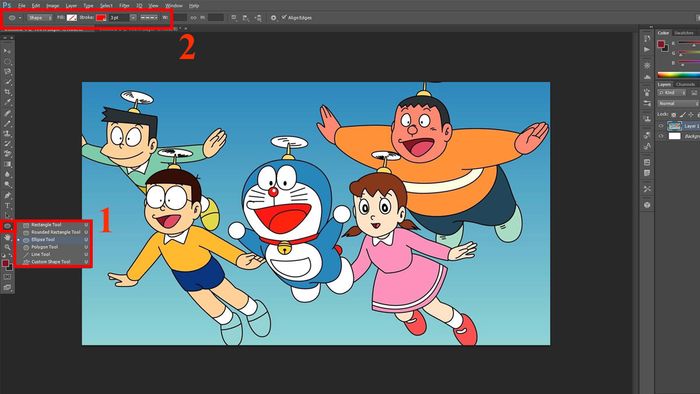Select the Pen tool
The width and height of the screenshot is (700, 394).
coord(7,195)
